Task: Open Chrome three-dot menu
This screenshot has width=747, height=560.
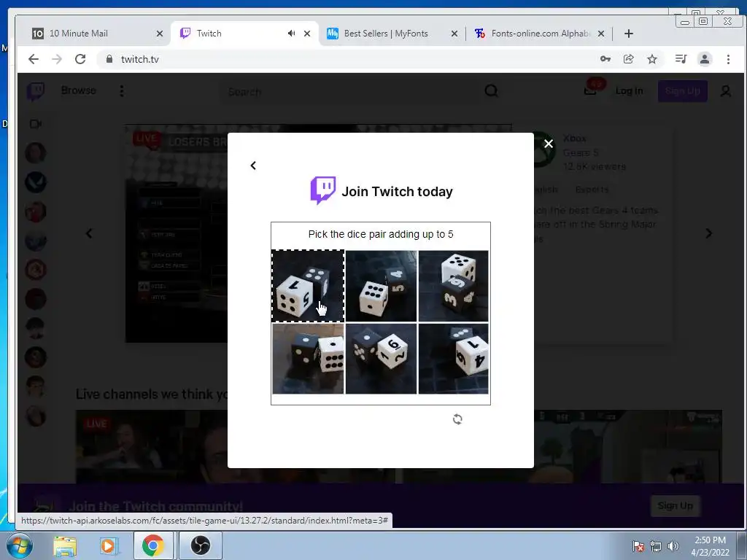Action: [728, 59]
